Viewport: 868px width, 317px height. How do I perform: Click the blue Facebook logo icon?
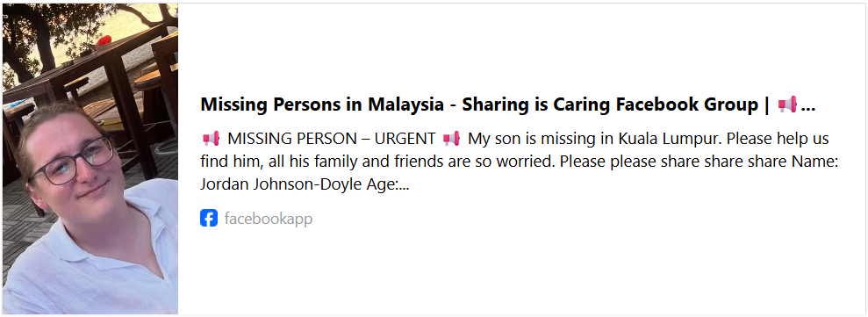click(209, 219)
